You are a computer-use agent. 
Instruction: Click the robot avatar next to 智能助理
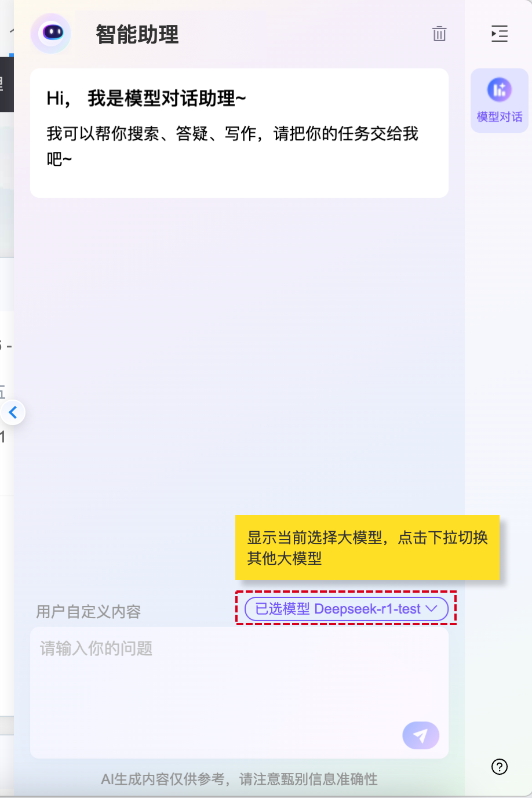[x=52, y=33]
